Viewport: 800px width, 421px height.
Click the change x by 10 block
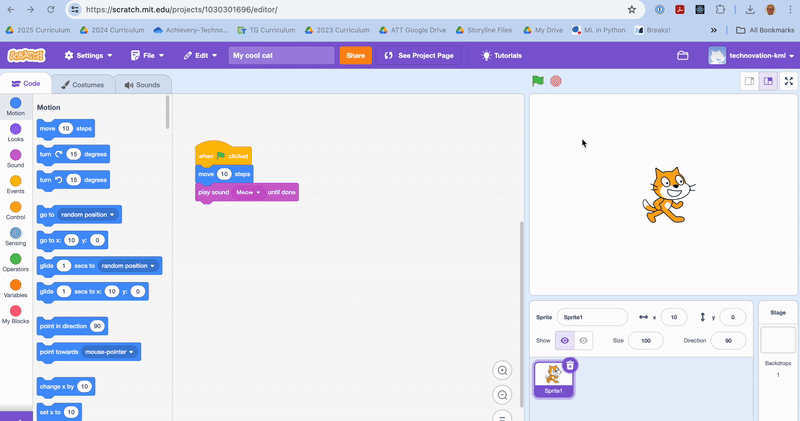(66, 387)
